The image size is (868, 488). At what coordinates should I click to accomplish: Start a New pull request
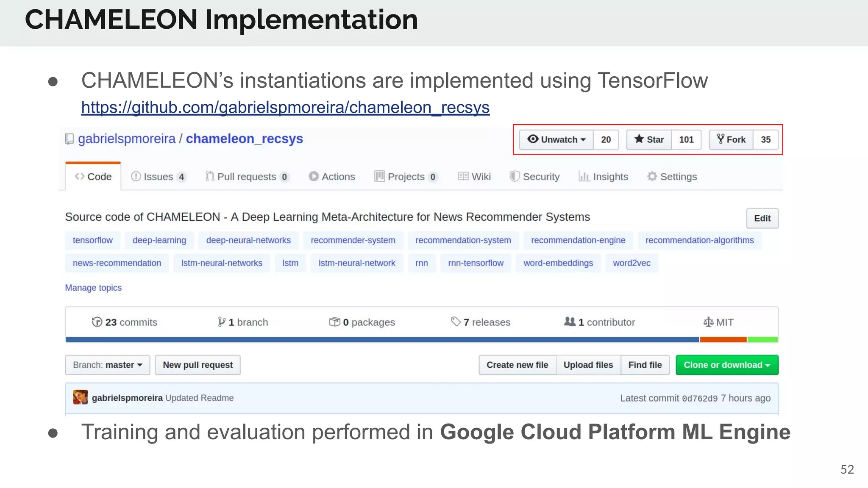(198, 365)
